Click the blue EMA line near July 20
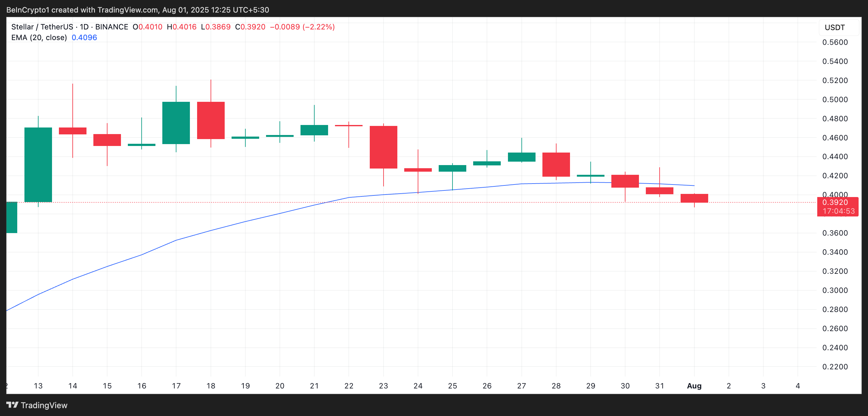The width and height of the screenshot is (868, 416). point(279,214)
